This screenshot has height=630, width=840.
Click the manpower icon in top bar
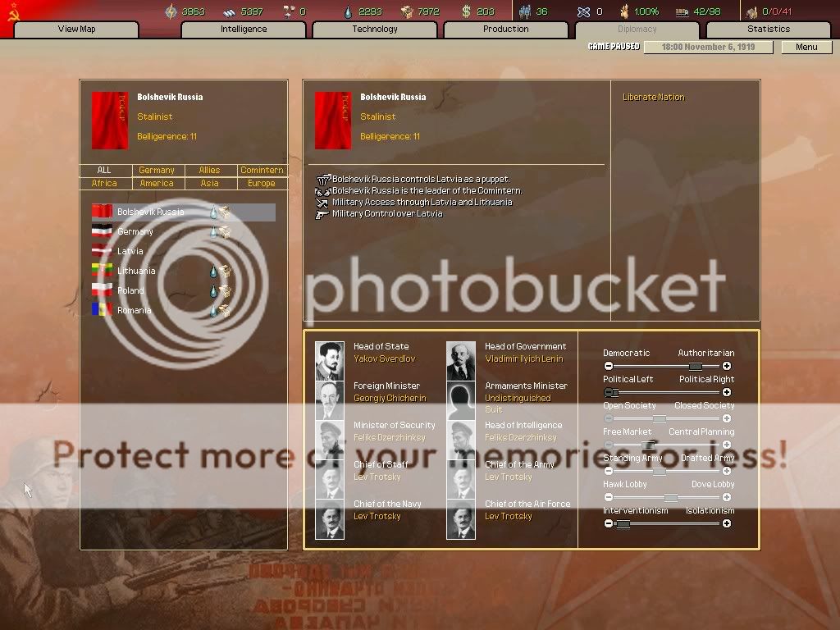tap(525, 11)
